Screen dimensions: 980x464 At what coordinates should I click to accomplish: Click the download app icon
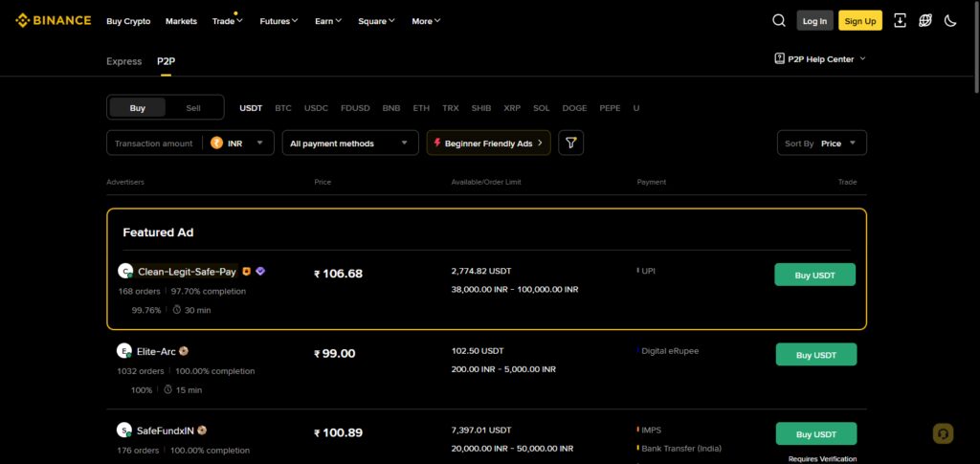pos(900,21)
